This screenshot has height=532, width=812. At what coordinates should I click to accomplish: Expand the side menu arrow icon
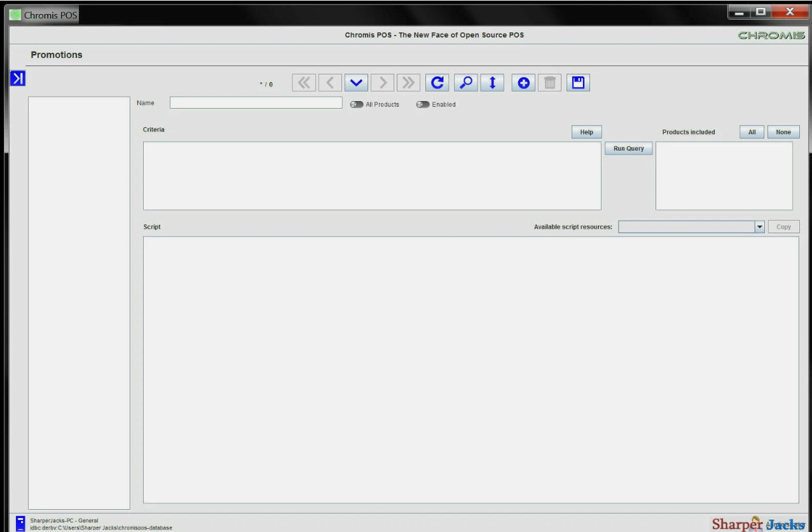click(x=18, y=78)
